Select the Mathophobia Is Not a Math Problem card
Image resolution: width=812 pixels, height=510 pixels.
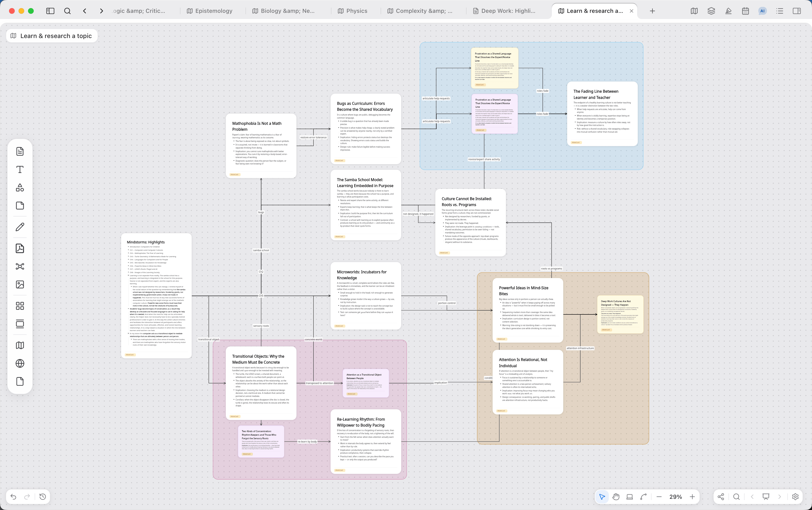(261, 146)
